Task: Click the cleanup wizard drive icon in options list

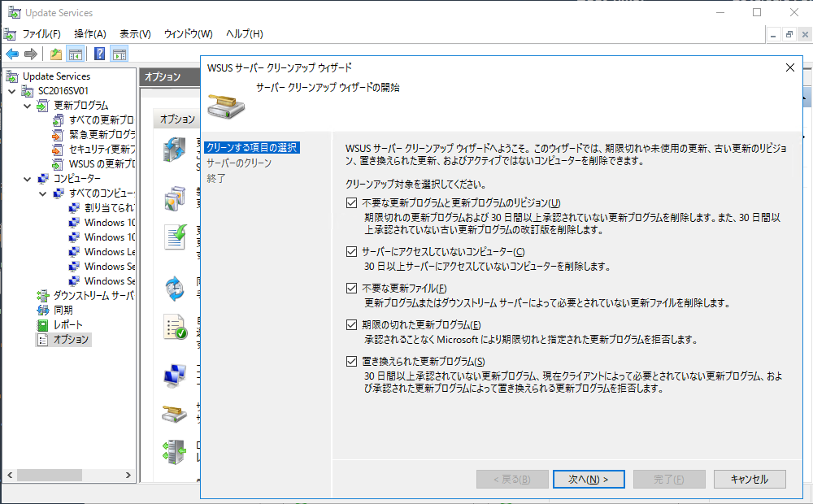Action: click(175, 415)
